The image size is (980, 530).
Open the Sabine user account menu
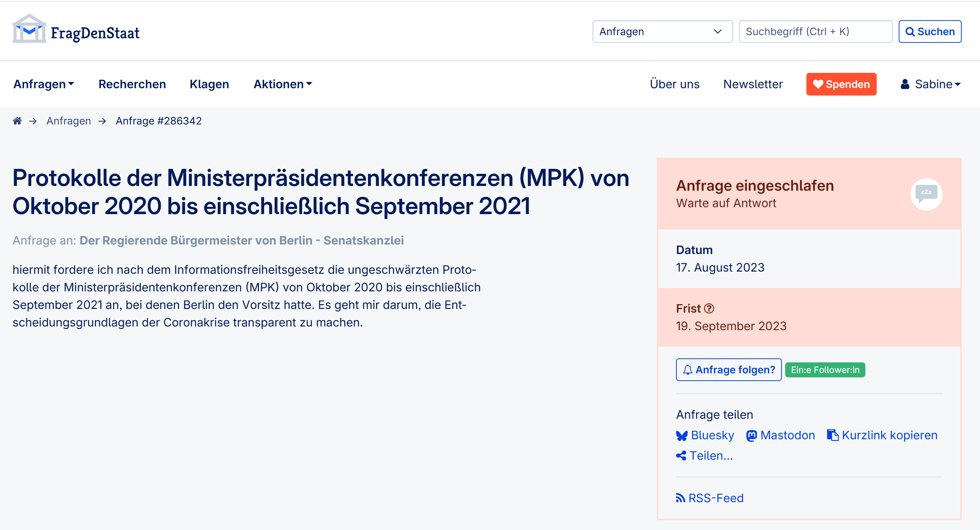(930, 84)
